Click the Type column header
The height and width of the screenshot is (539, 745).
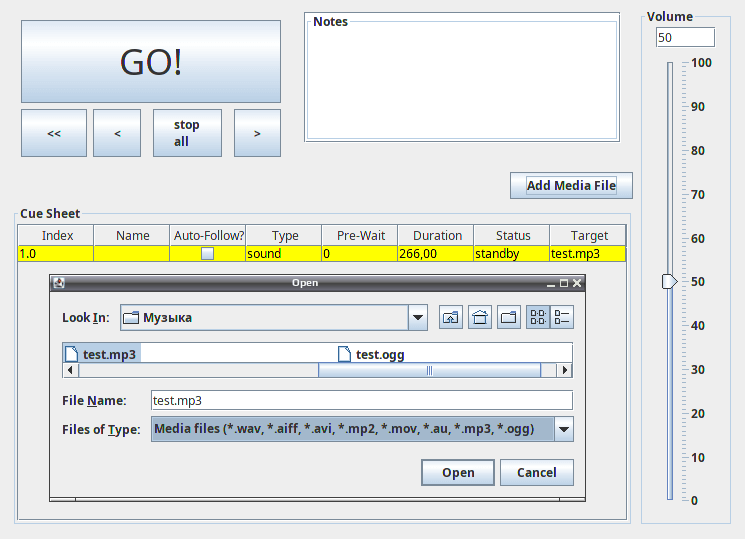click(284, 235)
